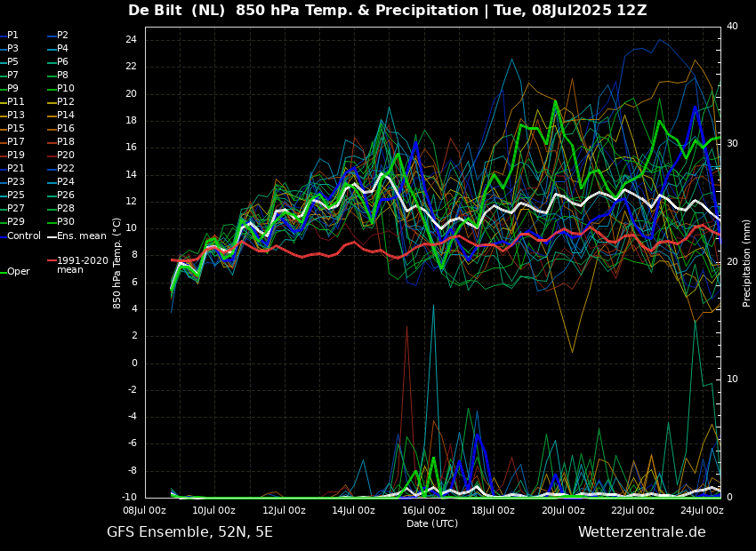Click P25 in the legend
Screen dimensions: 756x551
click(12, 195)
